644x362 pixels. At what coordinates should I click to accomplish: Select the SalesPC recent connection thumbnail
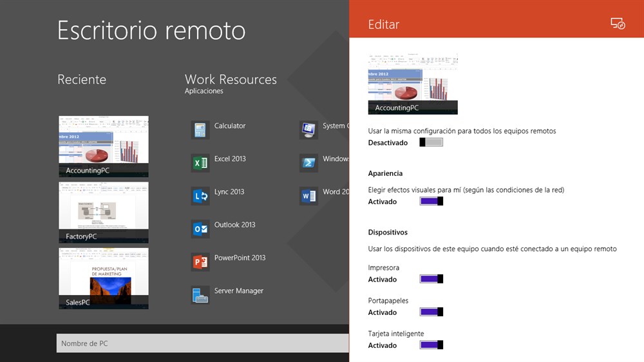[x=104, y=278]
